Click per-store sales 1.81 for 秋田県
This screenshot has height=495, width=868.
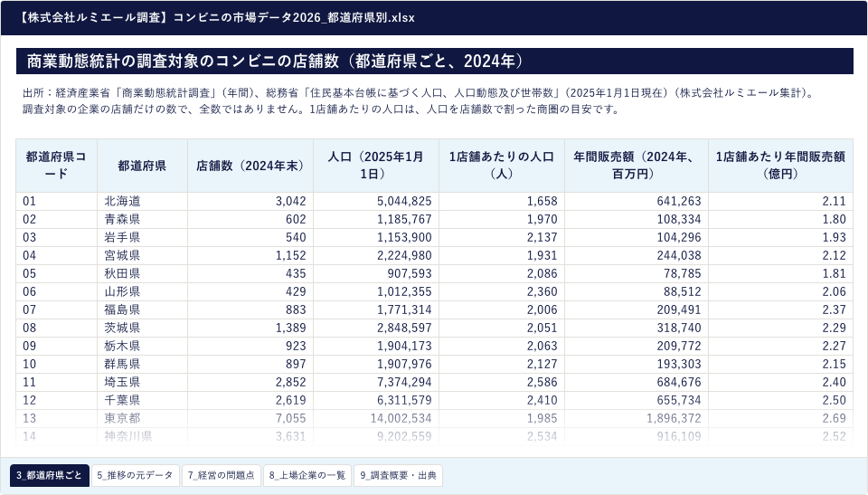click(780, 274)
